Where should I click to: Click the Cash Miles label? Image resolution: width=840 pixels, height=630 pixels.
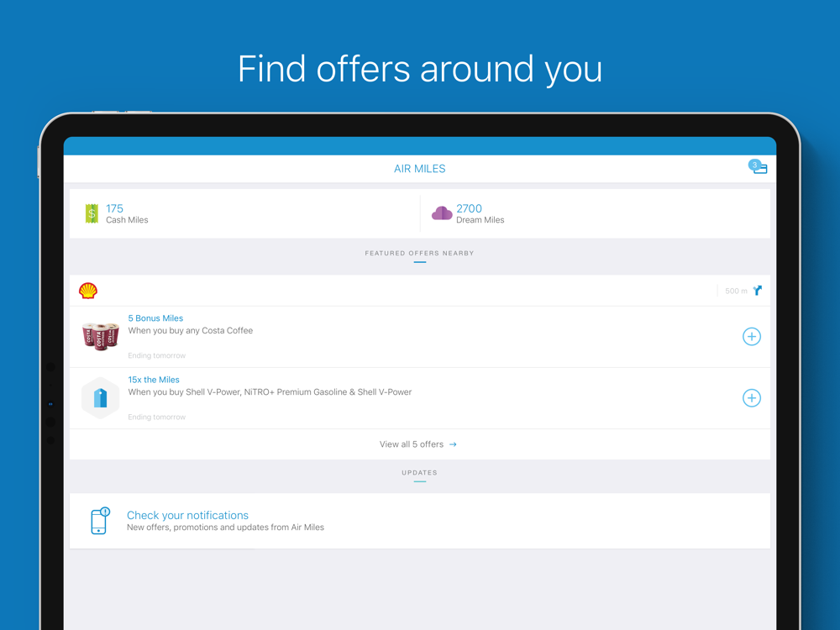click(127, 219)
